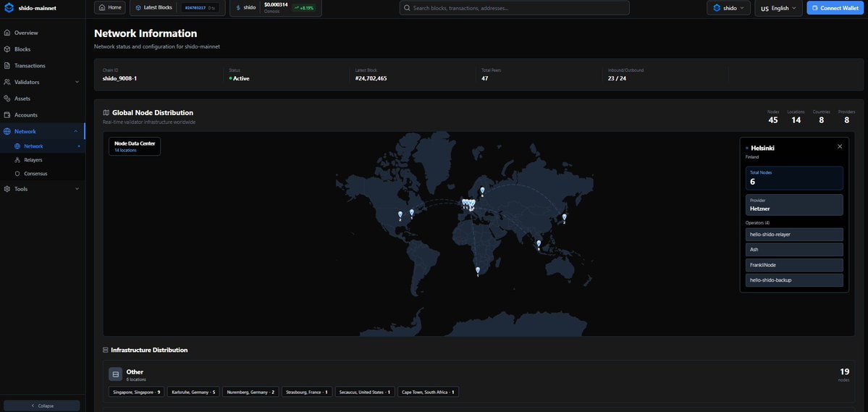Click the Connect Wallet button

[836, 8]
